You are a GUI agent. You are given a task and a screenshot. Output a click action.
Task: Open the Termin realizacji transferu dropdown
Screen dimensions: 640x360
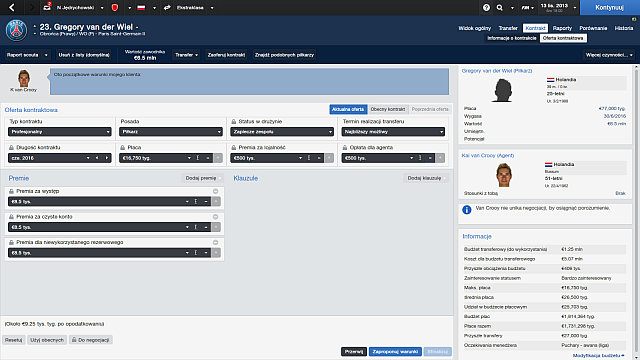click(x=393, y=132)
